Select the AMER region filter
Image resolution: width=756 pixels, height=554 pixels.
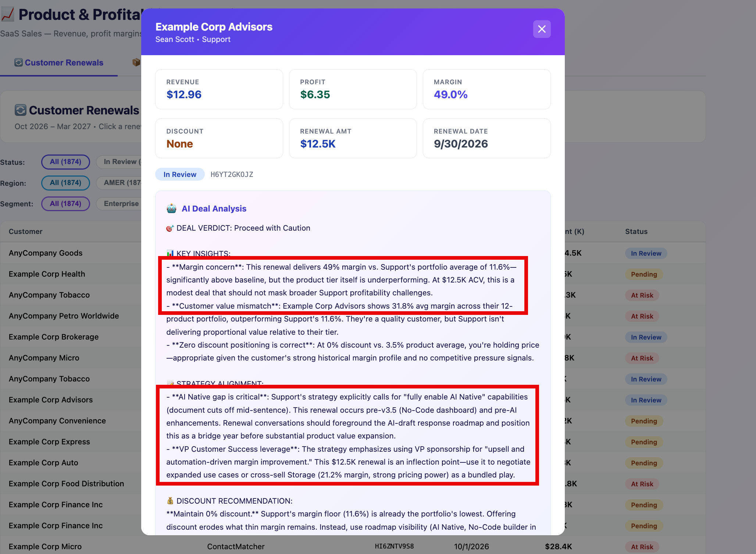click(119, 183)
